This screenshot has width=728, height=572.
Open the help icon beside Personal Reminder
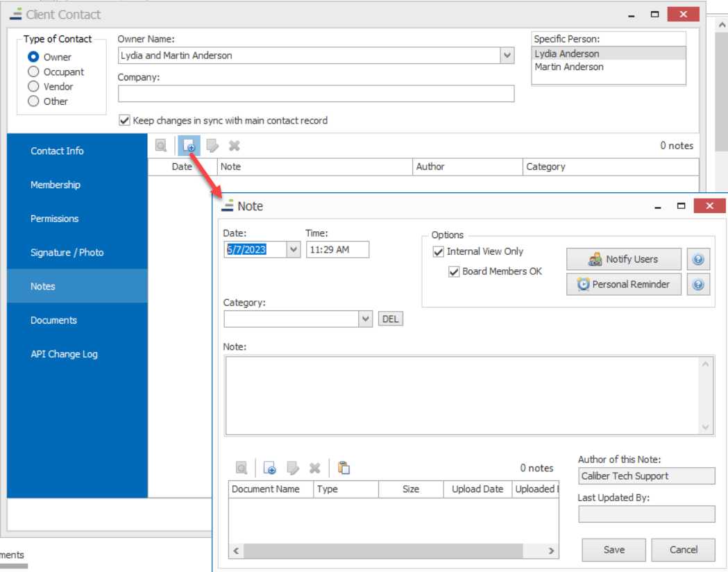[698, 284]
